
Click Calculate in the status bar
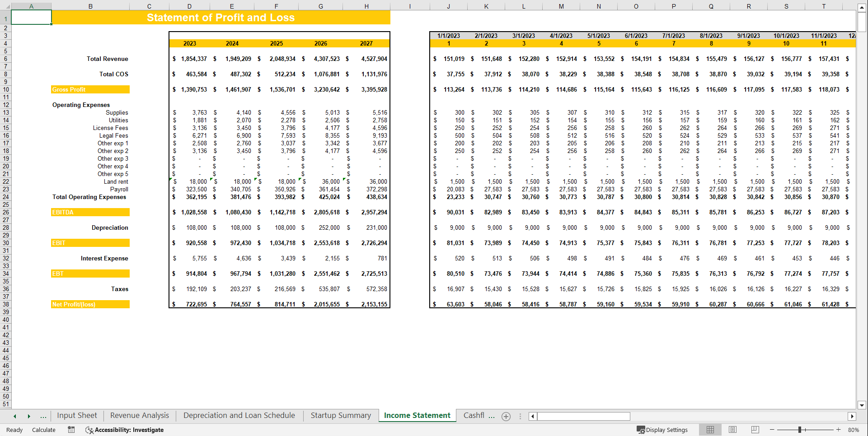(x=43, y=430)
